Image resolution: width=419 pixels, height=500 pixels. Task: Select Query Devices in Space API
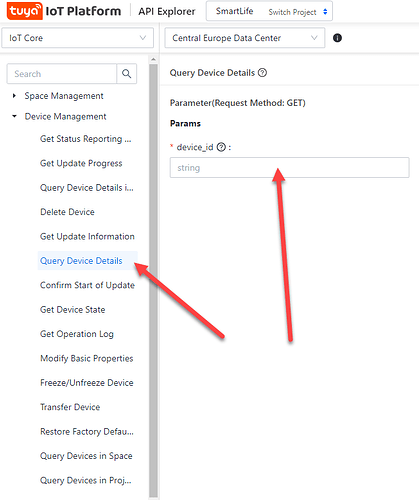(x=86, y=456)
